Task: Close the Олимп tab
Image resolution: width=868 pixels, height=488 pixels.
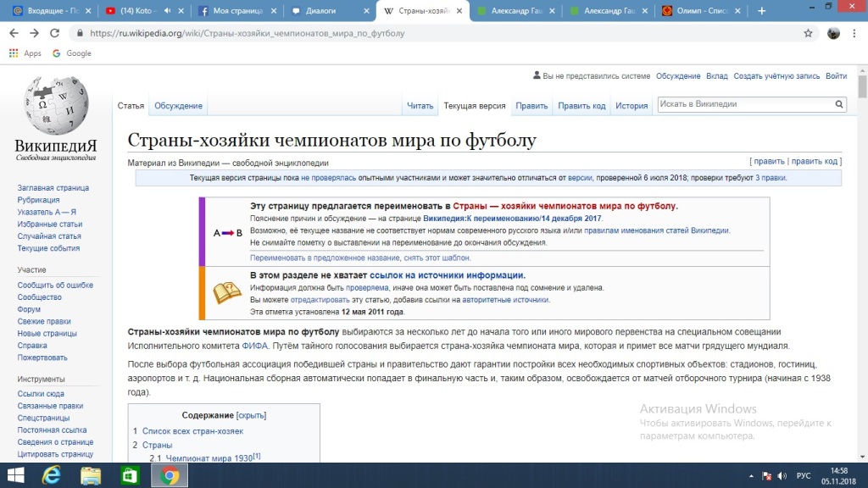Action: pyautogui.click(x=737, y=10)
